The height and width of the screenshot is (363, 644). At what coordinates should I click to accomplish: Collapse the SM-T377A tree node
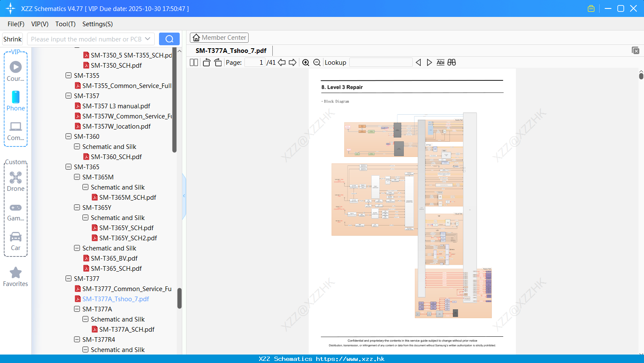click(77, 309)
